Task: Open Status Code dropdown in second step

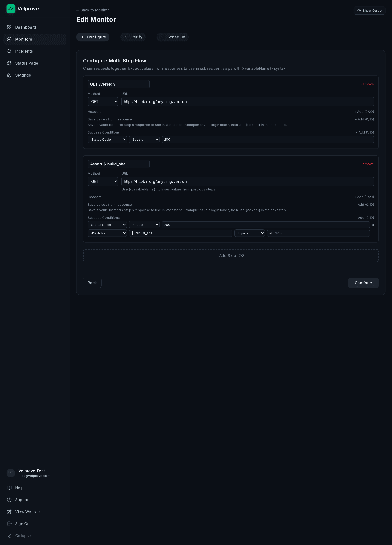Action: point(107,225)
